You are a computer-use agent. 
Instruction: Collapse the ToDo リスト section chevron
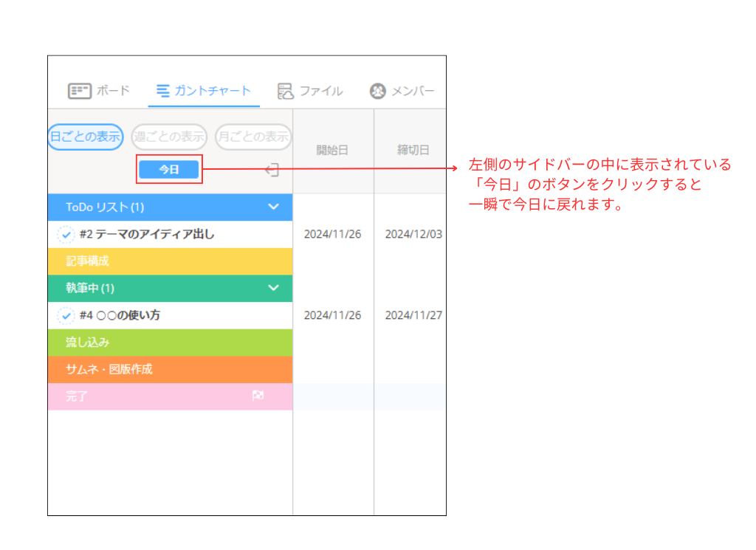(x=274, y=207)
